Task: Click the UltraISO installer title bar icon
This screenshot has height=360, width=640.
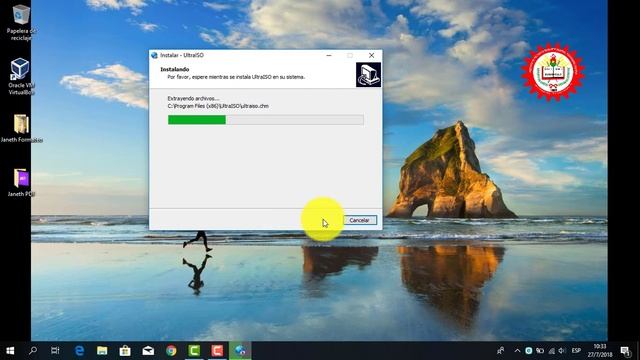Action: (x=154, y=55)
